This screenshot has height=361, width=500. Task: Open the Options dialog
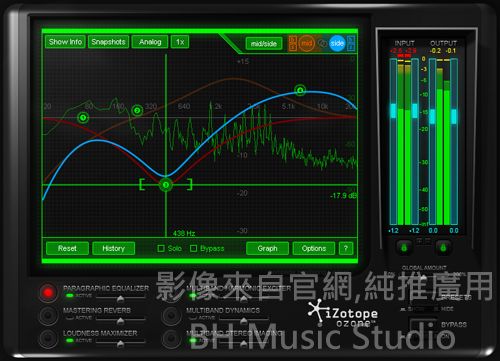314,248
